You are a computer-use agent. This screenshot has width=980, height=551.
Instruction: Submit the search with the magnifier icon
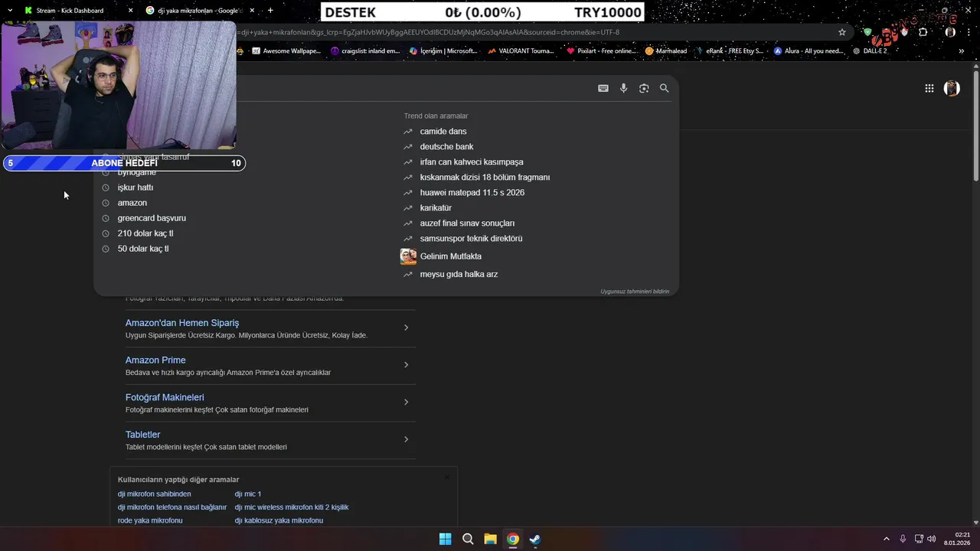[x=665, y=89]
